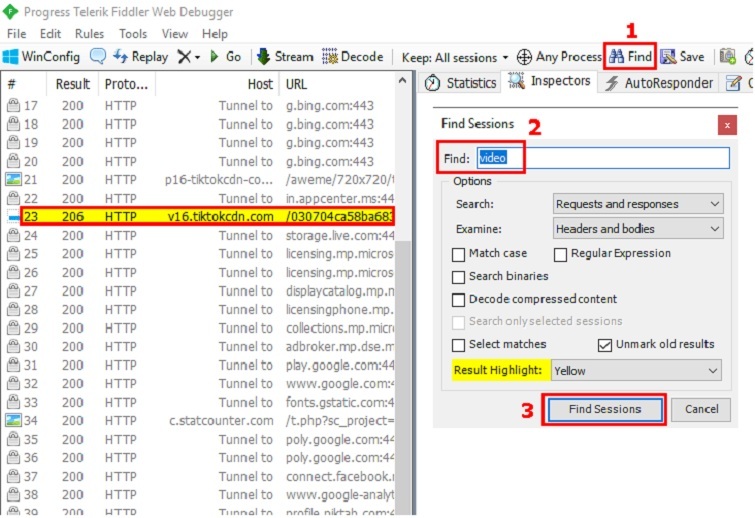
Task: Enable the Match case checkbox
Action: tap(459, 254)
